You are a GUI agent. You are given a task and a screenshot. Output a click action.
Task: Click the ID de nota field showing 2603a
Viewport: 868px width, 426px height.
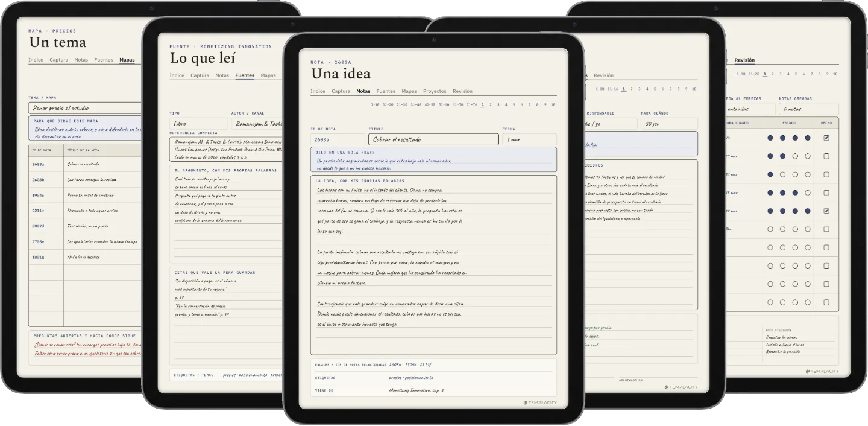coord(338,139)
